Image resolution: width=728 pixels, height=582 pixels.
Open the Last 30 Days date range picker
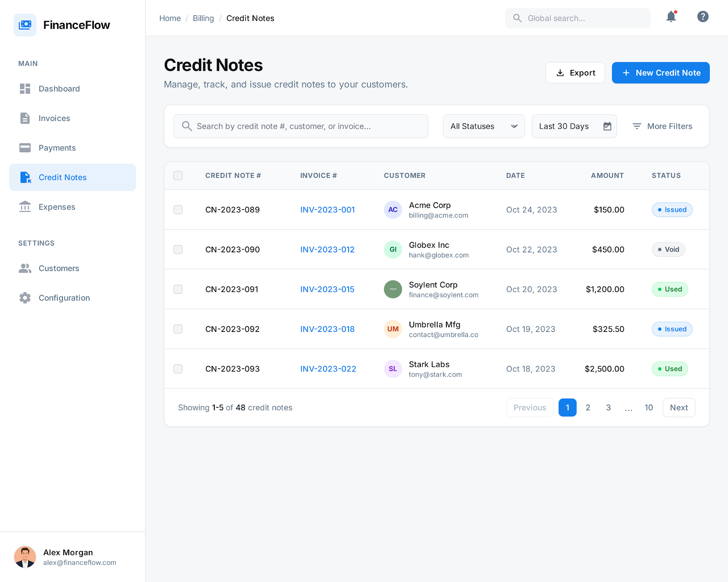(x=573, y=126)
